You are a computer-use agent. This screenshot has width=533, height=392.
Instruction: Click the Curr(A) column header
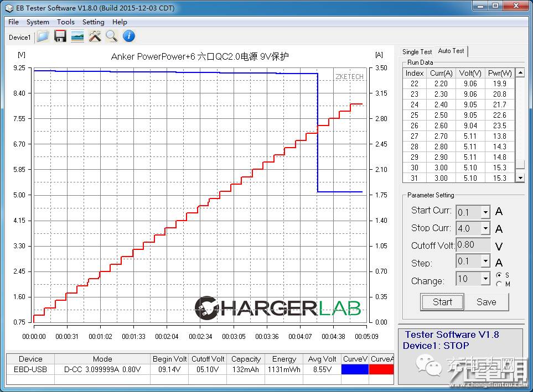click(x=441, y=73)
